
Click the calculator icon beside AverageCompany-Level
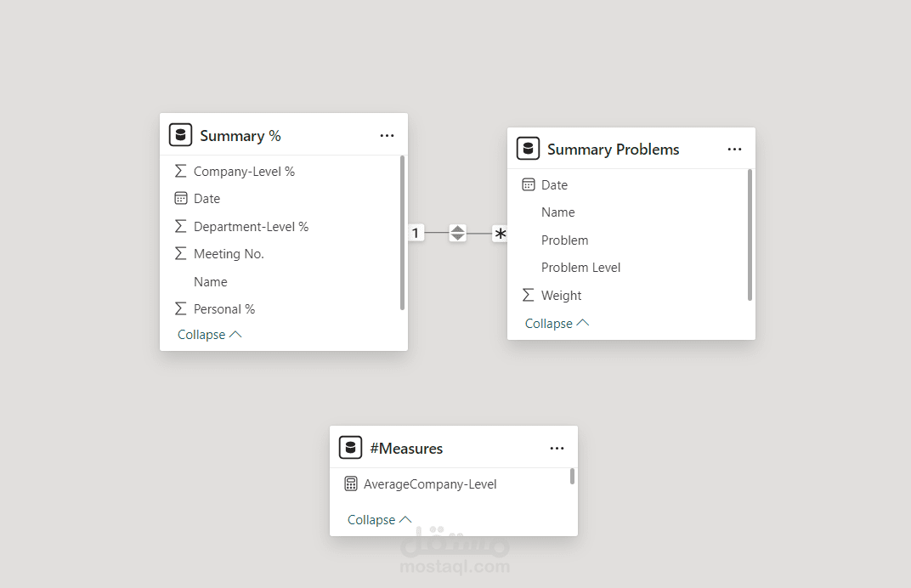coord(351,484)
